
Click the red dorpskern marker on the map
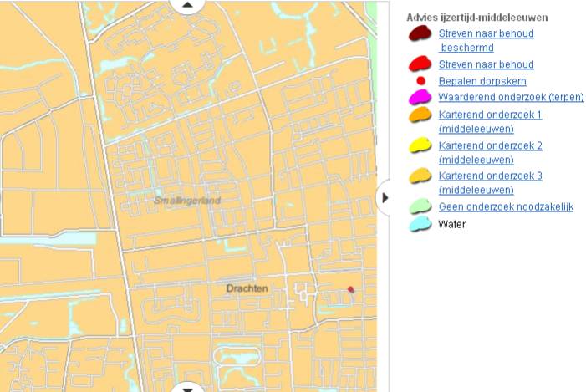pos(350,289)
